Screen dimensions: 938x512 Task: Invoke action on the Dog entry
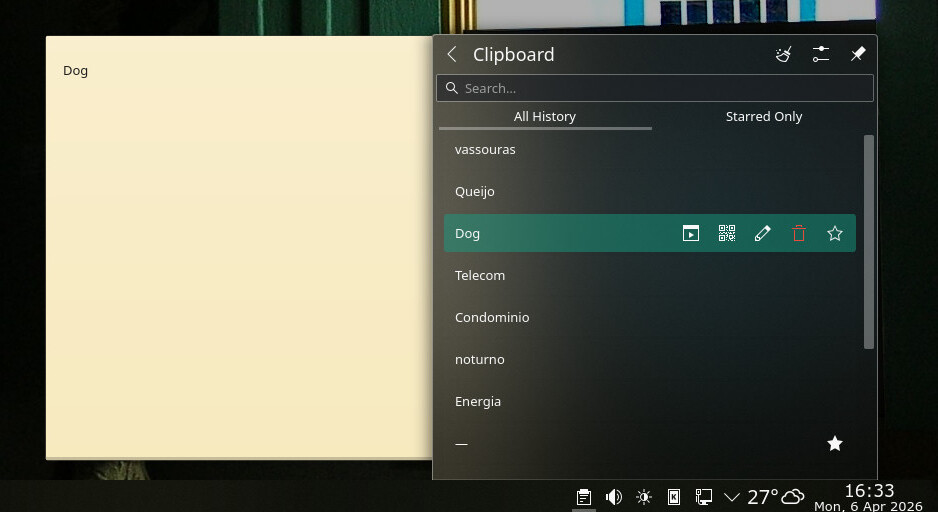pos(691,234)
